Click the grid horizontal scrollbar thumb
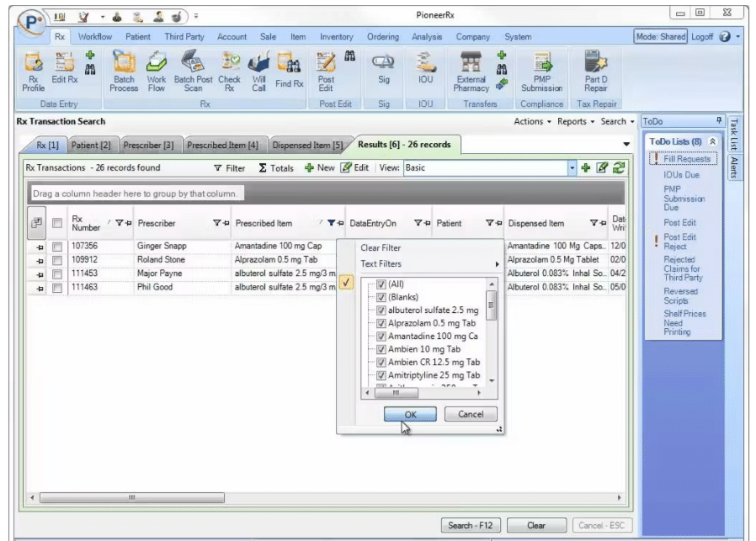This screenshot has width=756, height=541. click(132, 497)
